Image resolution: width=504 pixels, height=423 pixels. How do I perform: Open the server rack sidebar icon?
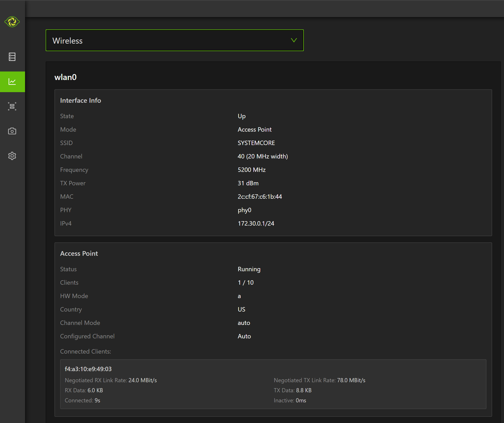point(12,57)
